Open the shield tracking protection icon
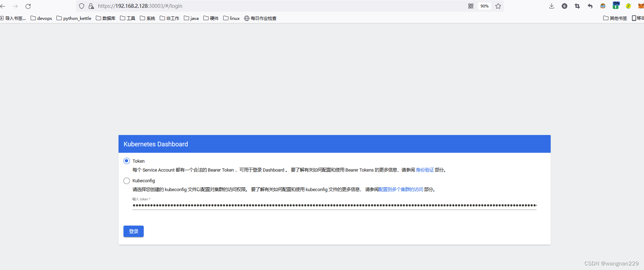Viewport: 644px width, 270px height. pyautogui.click(x=82, y=6)
